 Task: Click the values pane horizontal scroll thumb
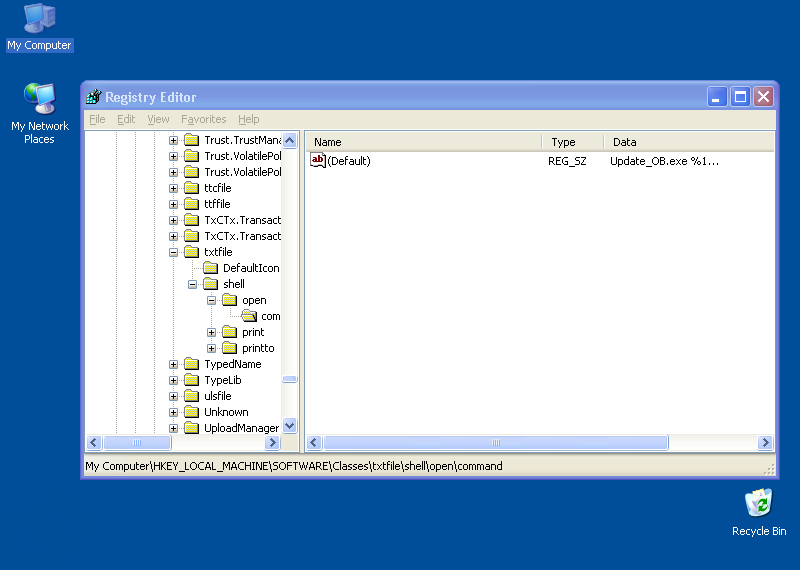point(496,442)
